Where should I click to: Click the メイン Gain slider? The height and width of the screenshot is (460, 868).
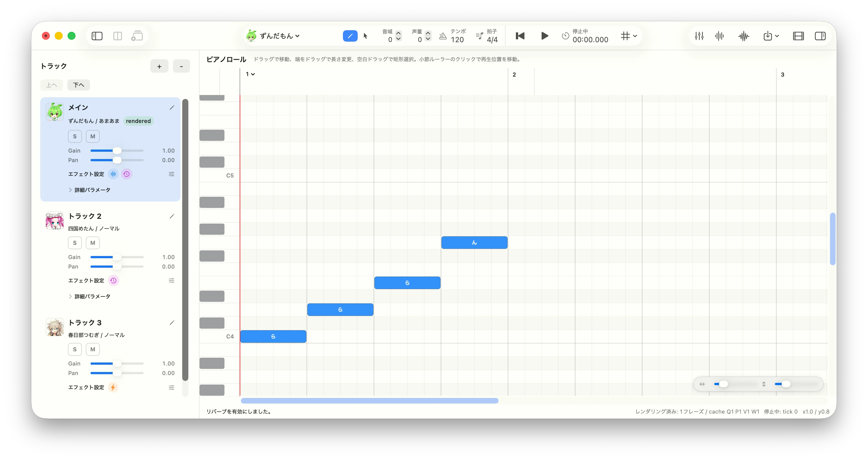click(117, 150)
